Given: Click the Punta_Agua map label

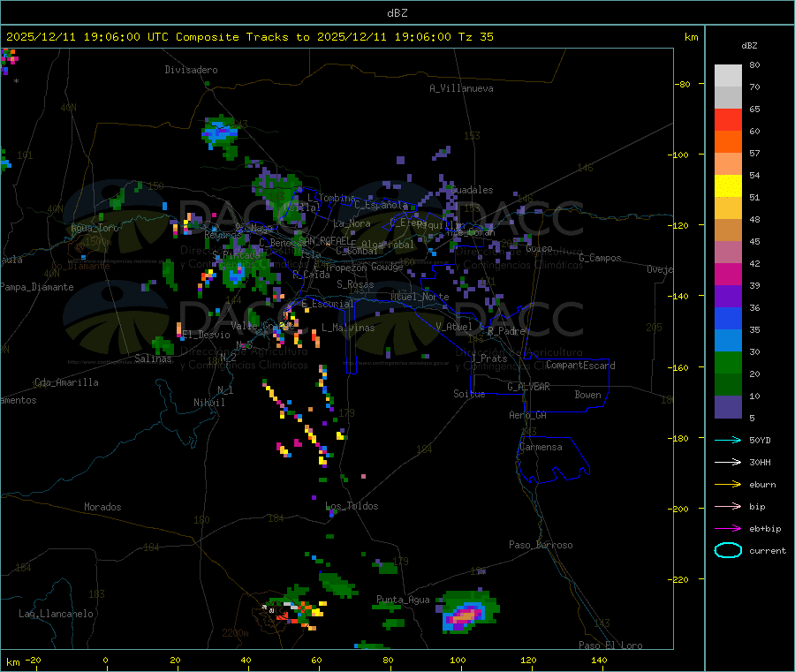Looking at the screenshot, I should (x=403, y=600).
